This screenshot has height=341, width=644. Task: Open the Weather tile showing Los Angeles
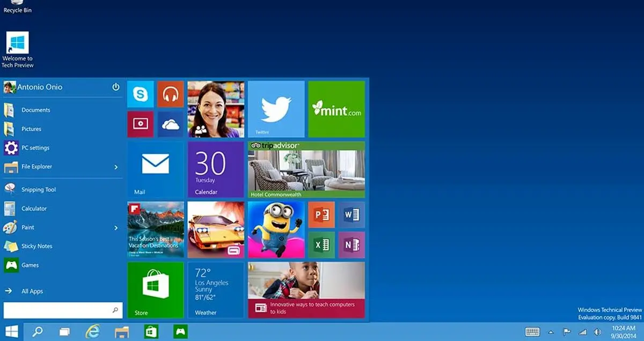[x=216, y=290]
